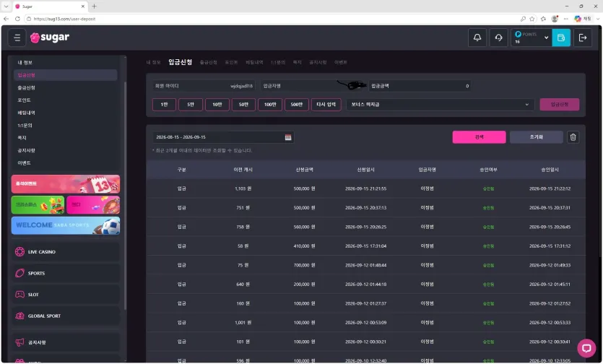Open browser tab list chevron
This screenshot has width=603, height=364.
pos(6,6)
